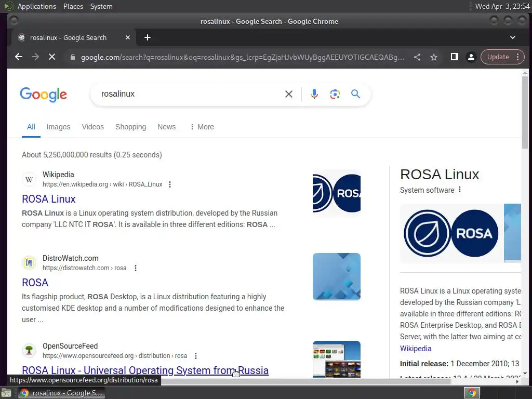This screenshot has width=532, height=399.
Task: Open options dots next to Wikipedia result URL
Action: tap(170, 184)
